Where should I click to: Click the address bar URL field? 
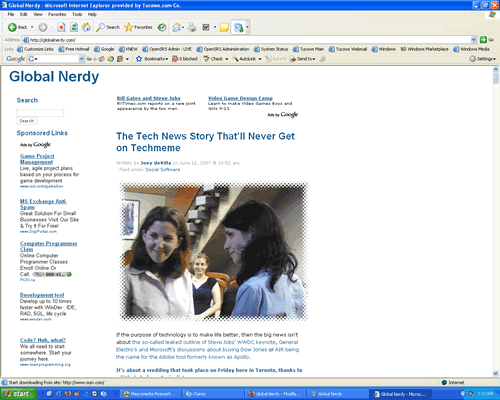tap(247, 40)
